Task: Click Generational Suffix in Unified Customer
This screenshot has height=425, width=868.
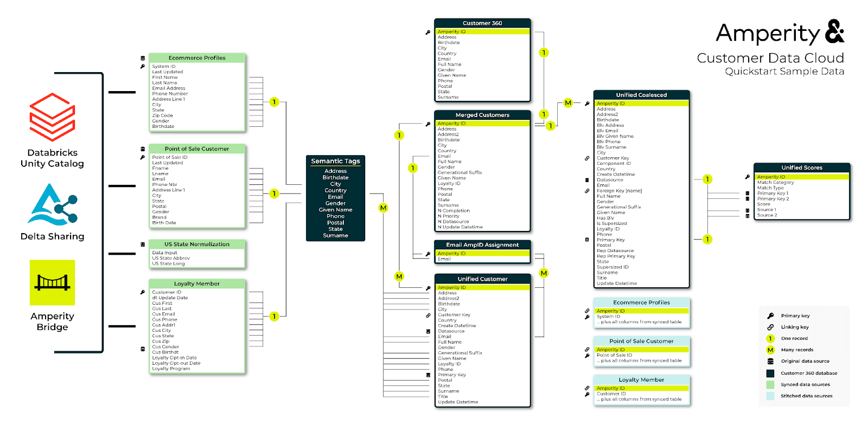Action: [459, 353]
